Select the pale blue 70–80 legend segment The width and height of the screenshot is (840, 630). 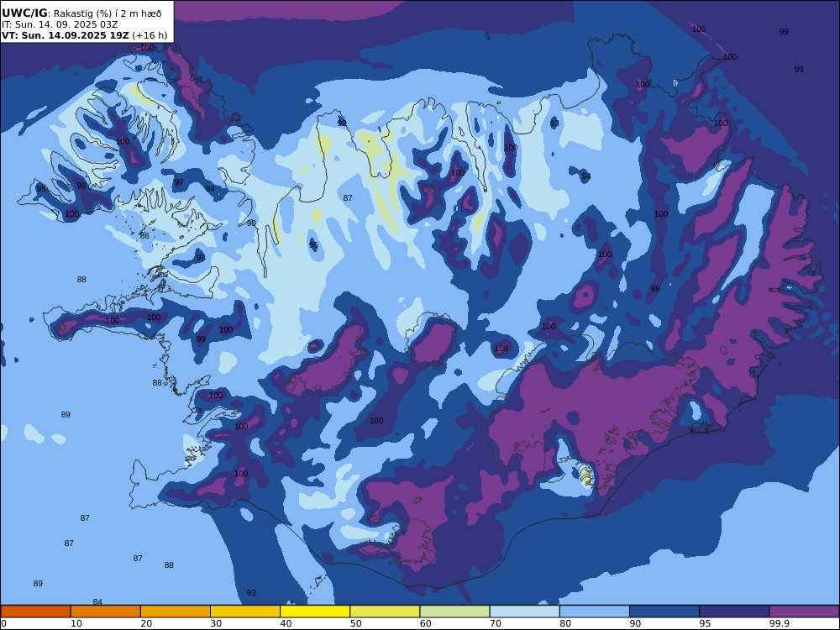click(x=525, y=612)
